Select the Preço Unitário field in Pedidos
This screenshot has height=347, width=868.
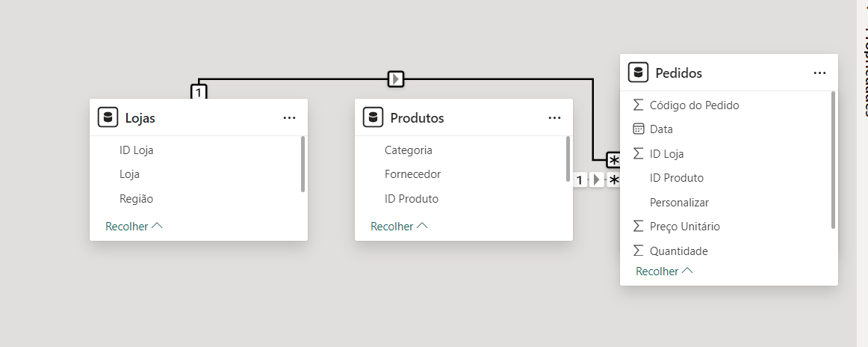(x=684, y=227)
